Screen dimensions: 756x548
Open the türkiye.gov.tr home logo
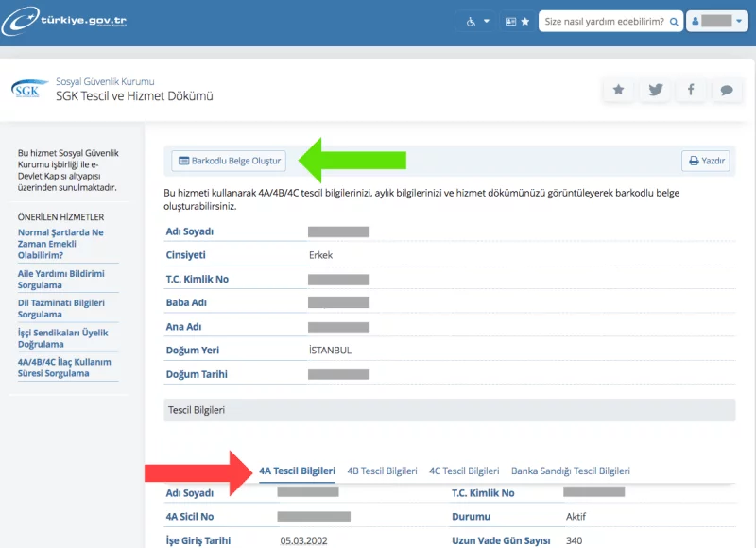tap(64, 21)
